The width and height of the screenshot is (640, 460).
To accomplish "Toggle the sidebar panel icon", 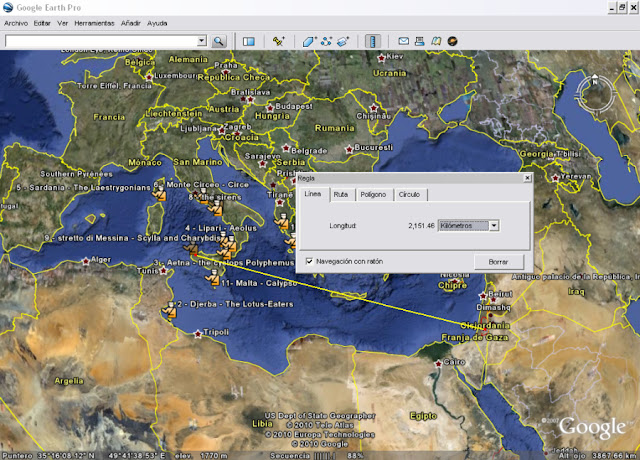I will pos(249,41).
